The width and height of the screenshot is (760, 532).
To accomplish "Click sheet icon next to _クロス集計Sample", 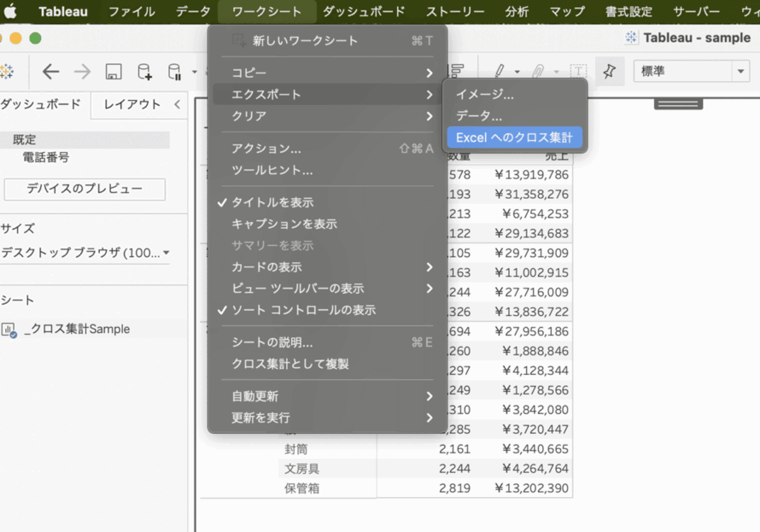I will pyautogui.click(x=9, y=330).
